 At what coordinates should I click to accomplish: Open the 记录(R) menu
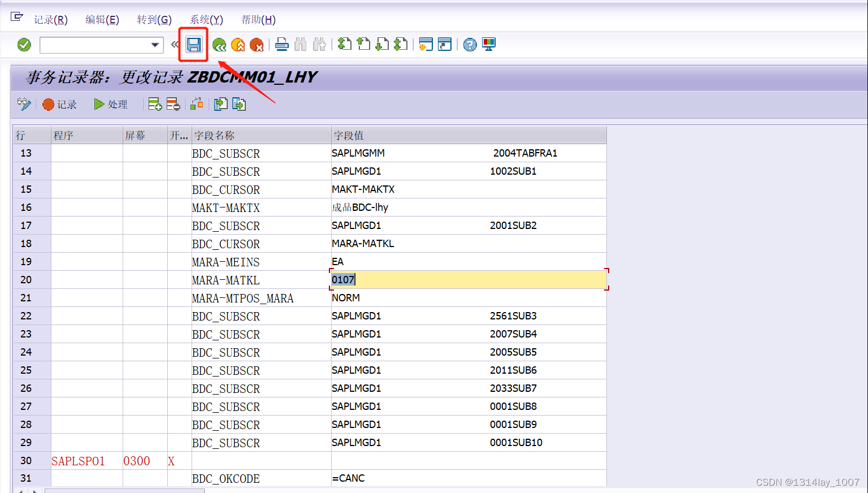[x=51, y=20]
